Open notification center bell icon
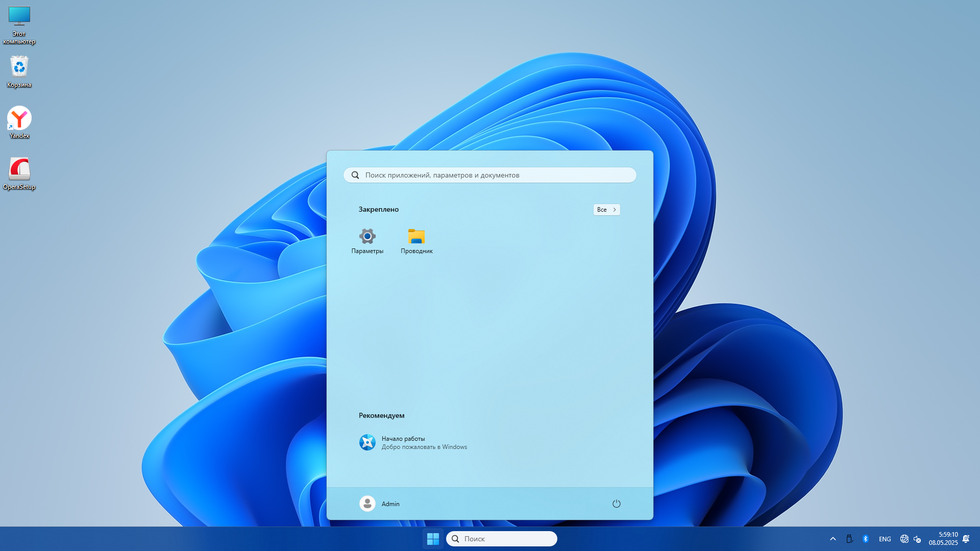 tap(966, 539)
